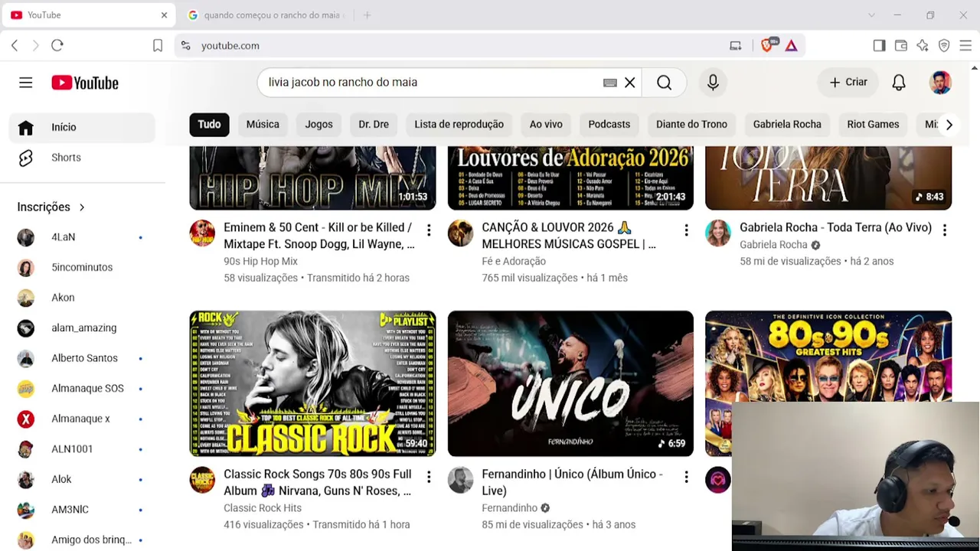Open the 5incominutos subscription channel
The height and width of the screenshot is (551, 980).
click(82, 268)
